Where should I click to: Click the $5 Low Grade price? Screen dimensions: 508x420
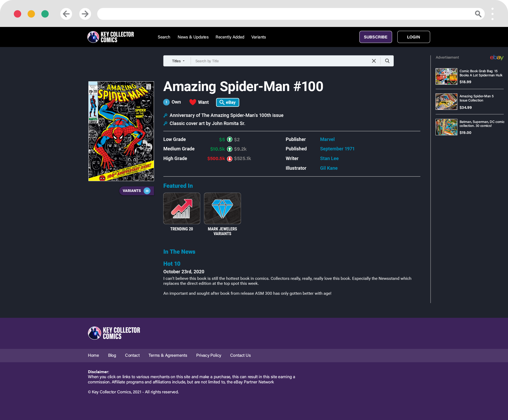point(222,139)
